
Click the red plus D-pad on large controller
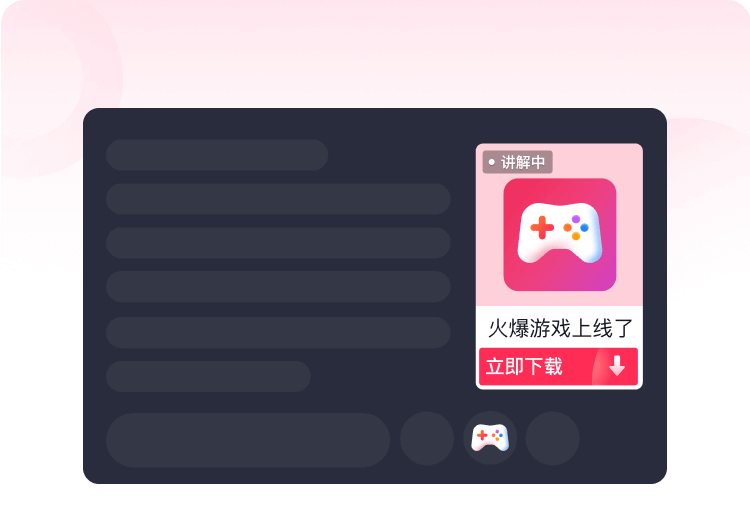click(542, 227)
